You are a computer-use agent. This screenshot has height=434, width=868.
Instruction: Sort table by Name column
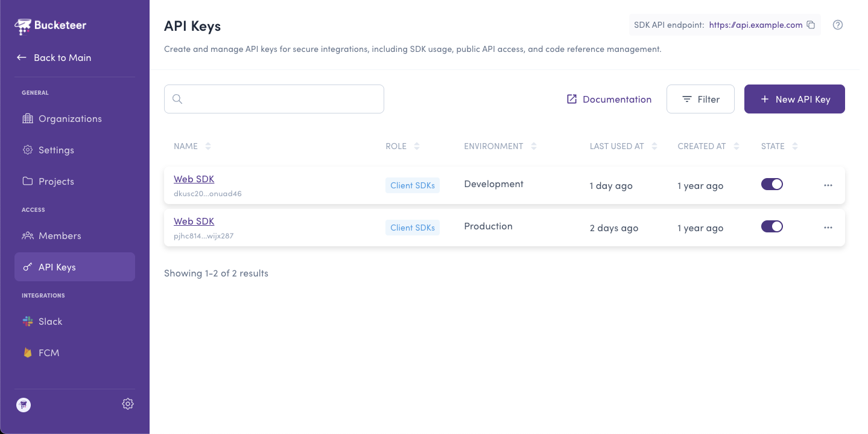tap(208, 146)
